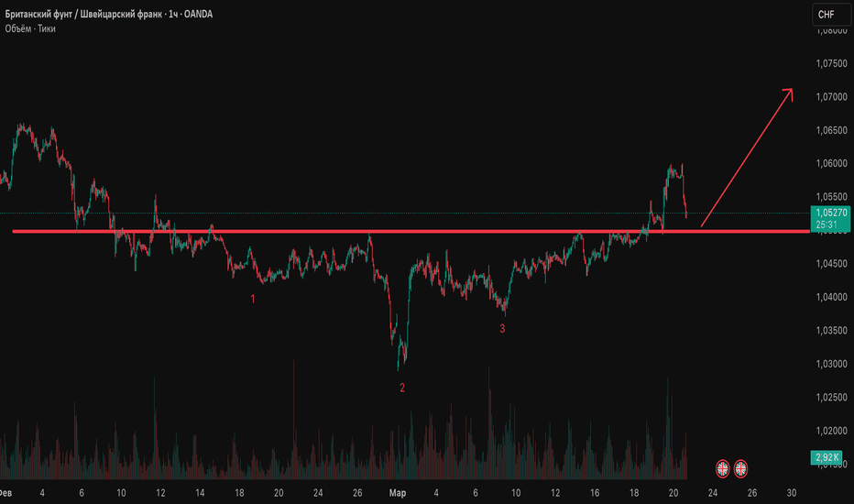Click the 16 date label on time axis
Image resolution: width=854 pixels, height=504 pixels.
[594, 493]
